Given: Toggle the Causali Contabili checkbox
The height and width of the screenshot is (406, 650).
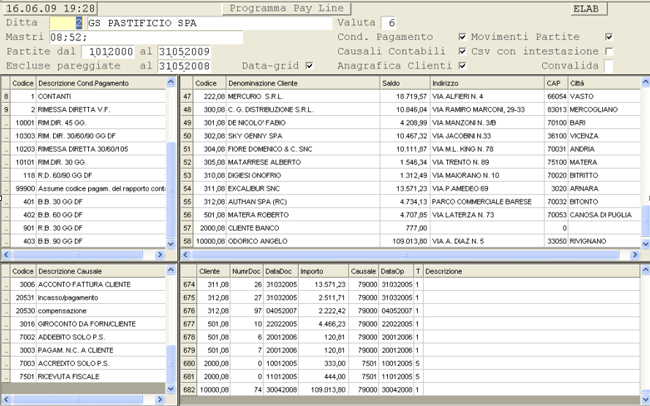Looking at the screenshot, I should point(462,51).
